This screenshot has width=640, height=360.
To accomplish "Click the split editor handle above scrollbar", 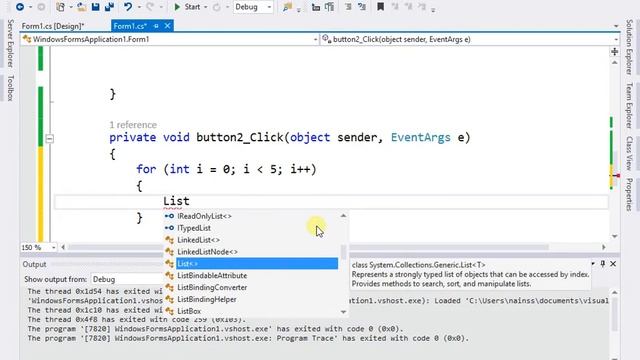I will [614, 51].
